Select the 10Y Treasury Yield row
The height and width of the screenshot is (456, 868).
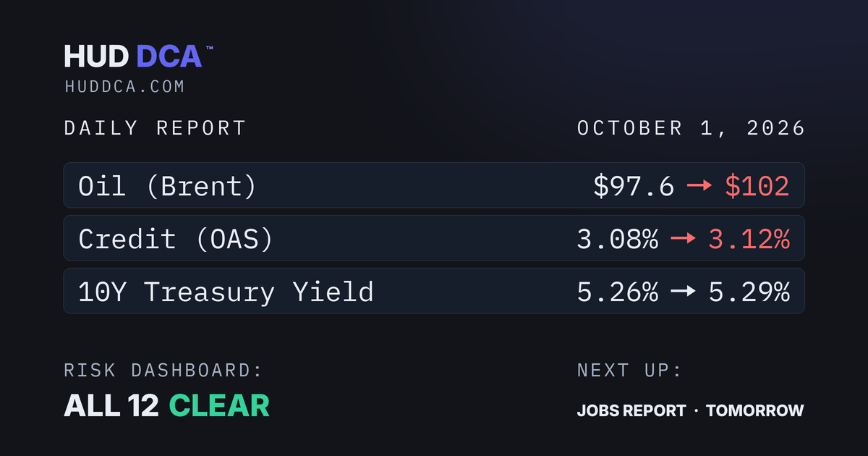click(434, 291)
